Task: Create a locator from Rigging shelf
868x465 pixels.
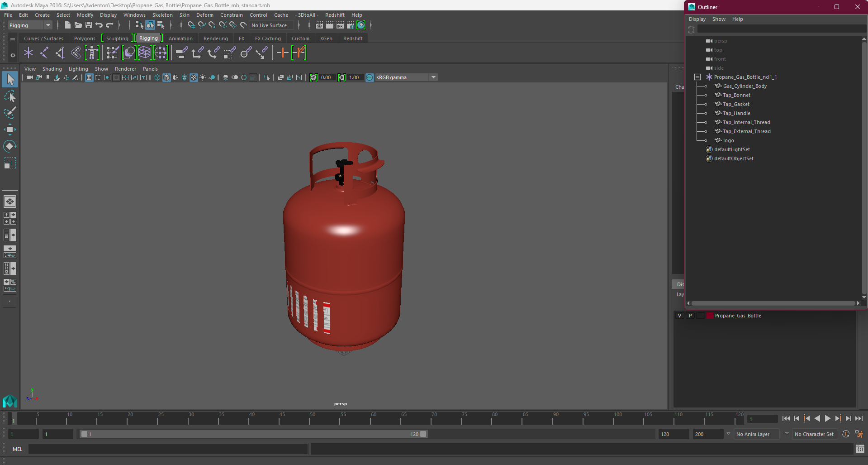Action: point(28,53)
